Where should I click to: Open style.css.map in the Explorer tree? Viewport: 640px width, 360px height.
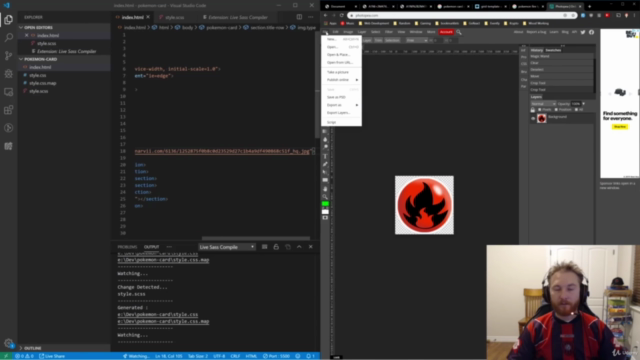pyautogui.click(x=42, y=83)
